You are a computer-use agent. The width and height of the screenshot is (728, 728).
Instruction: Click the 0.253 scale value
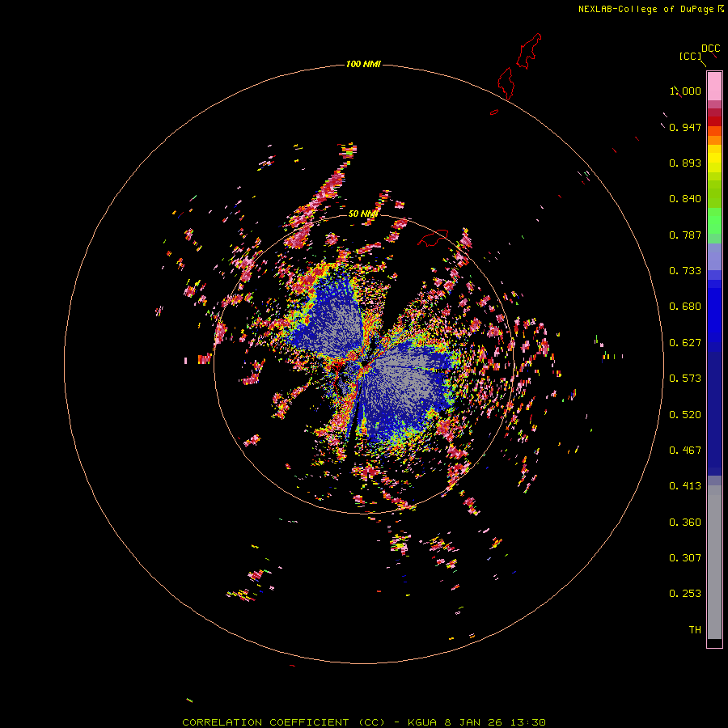click(x=685, y=594)
